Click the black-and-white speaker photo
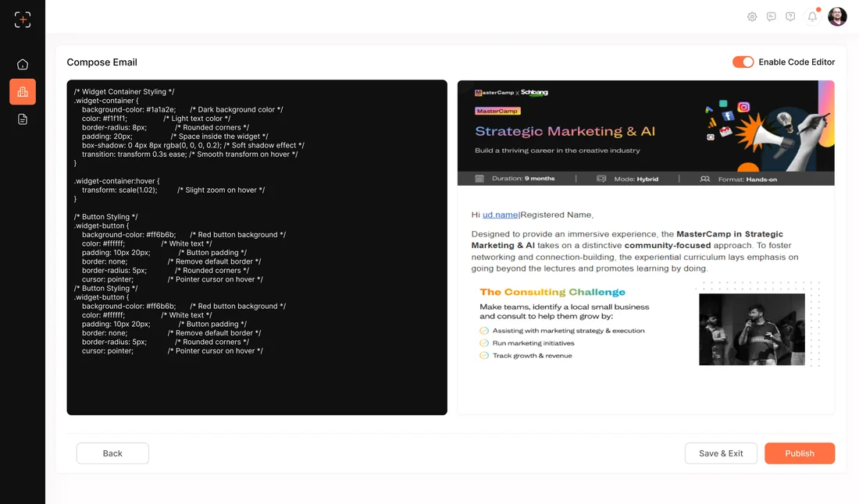Image resolution: width=859 pixels, height=504 pixels. (x=751, y=329)
